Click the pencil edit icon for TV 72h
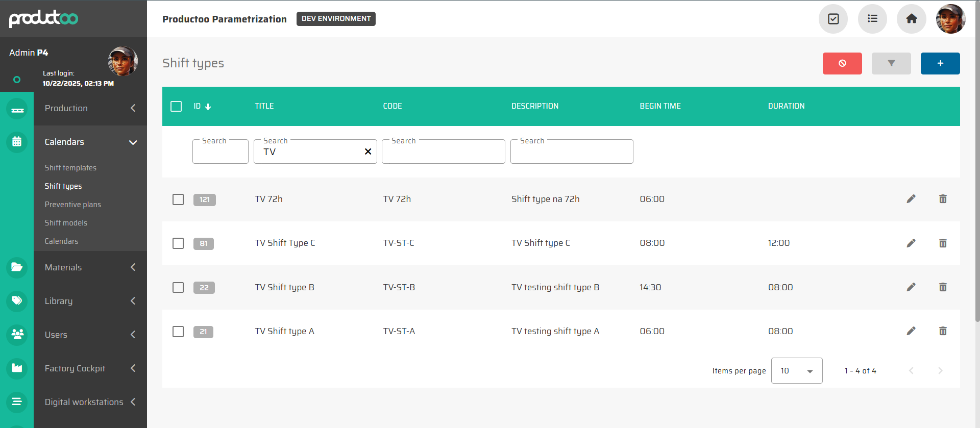The image size is (980, 428). pyautogui.click(x=911, y=199)
